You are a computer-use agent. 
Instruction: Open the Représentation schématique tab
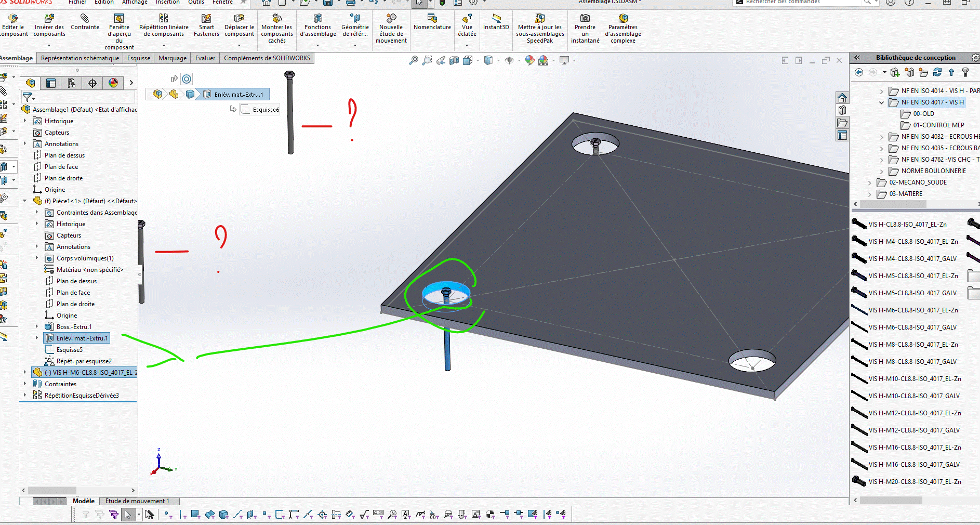click(x=80, y=58)
